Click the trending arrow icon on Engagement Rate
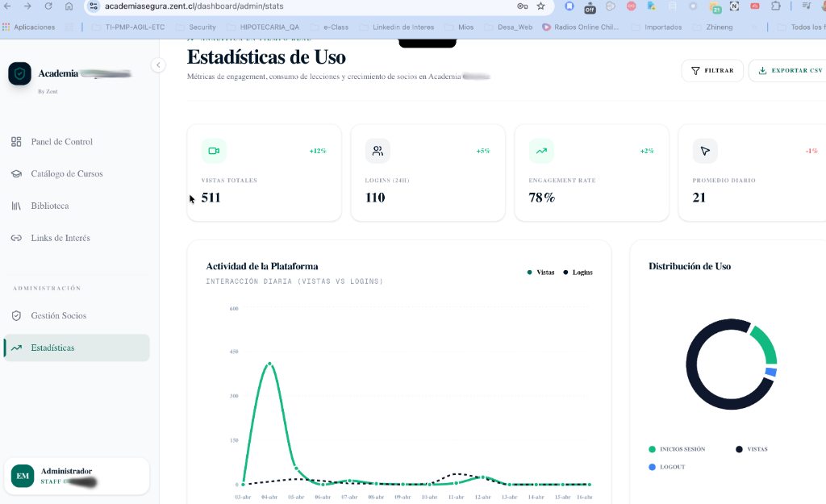This screenshot has width=826, height=504. [x=541, y=151]
